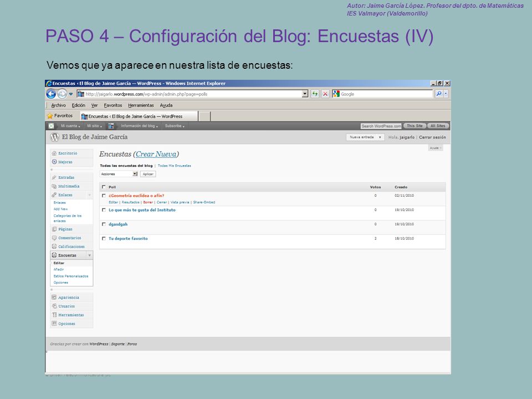Click the Comentarios speech bubble icon
Viewport: 532px width, 399px height.
(x=54, y=238)
